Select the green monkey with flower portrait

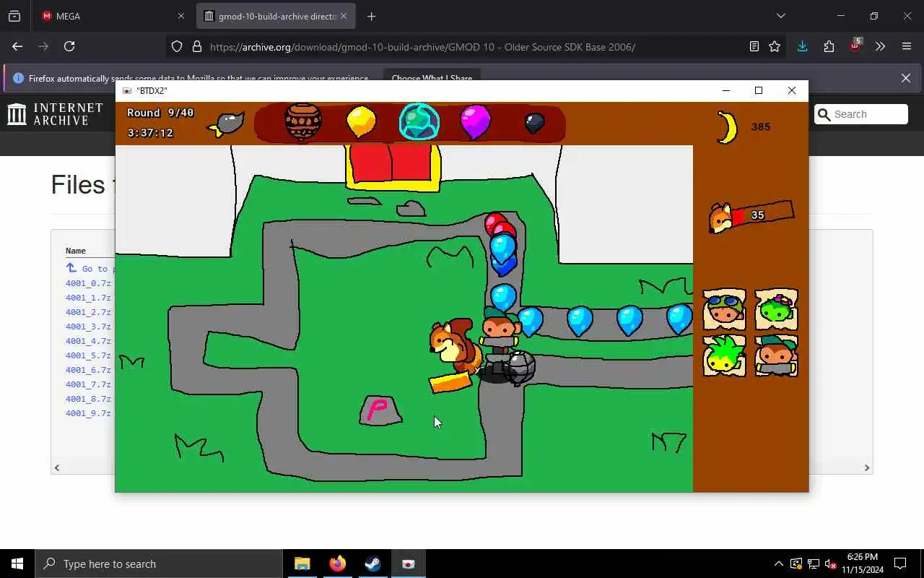pyautogui.click(x=777, y=310)
